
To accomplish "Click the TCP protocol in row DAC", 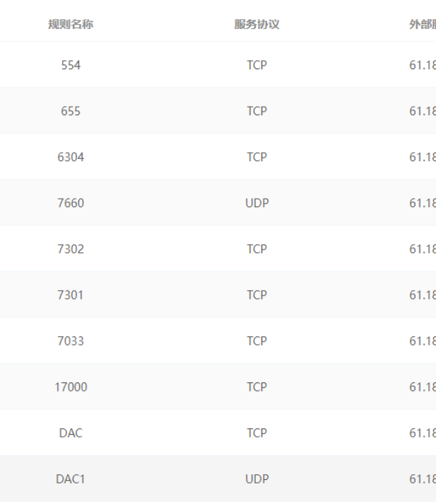I will pos(257,433).
